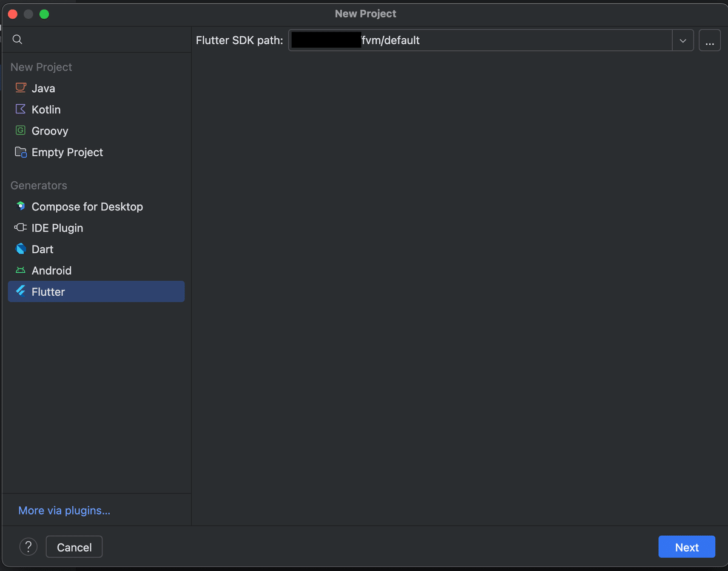Select Groovy project type

coord(50,131)
